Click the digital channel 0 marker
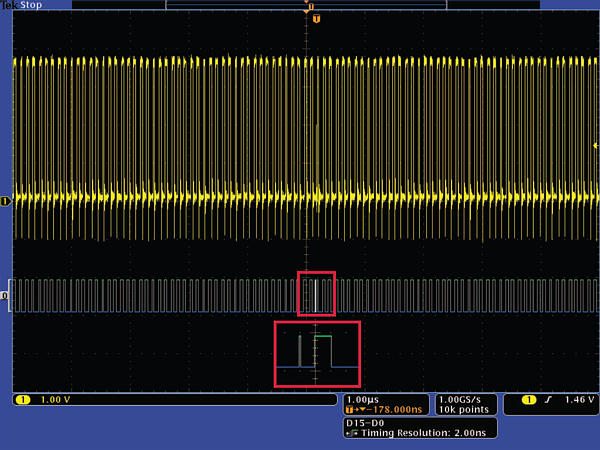 click(x=5, y=296)
